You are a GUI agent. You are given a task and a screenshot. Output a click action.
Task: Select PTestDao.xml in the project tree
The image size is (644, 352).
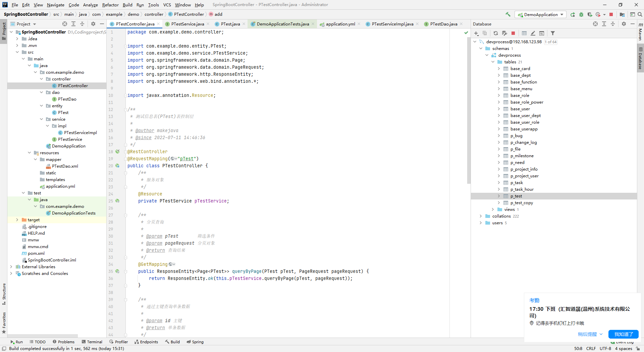[x=65, y=166]
